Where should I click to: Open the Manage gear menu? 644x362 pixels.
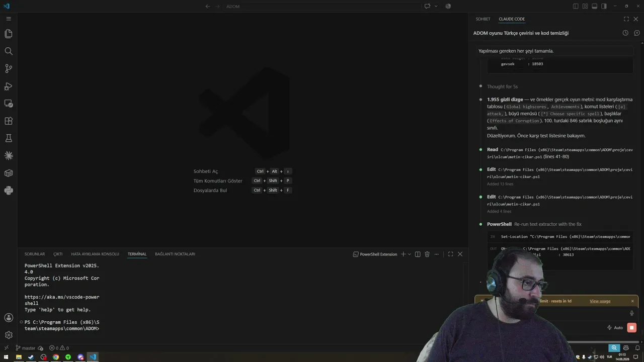tap(9, 335)
